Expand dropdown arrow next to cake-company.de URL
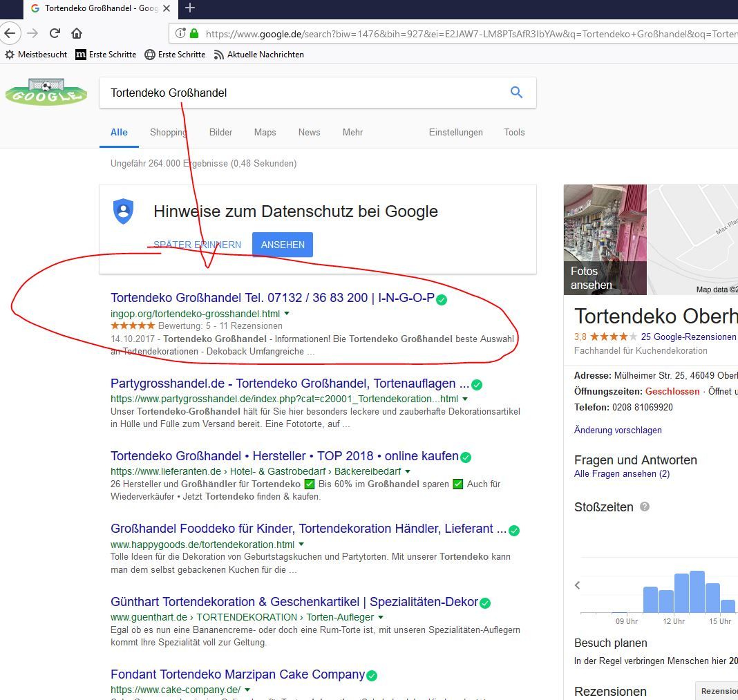Image resolution: width=738 pixels, height=700 pixels. 247,690
